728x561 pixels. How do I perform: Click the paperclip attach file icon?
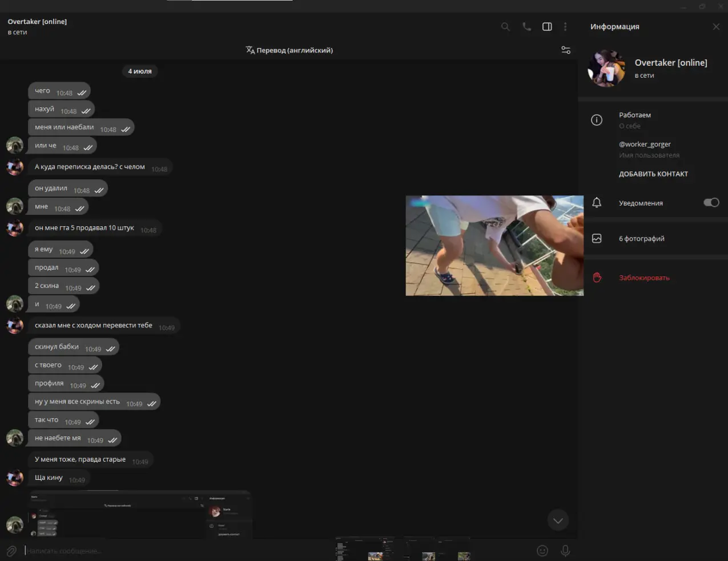coord(11,551)
